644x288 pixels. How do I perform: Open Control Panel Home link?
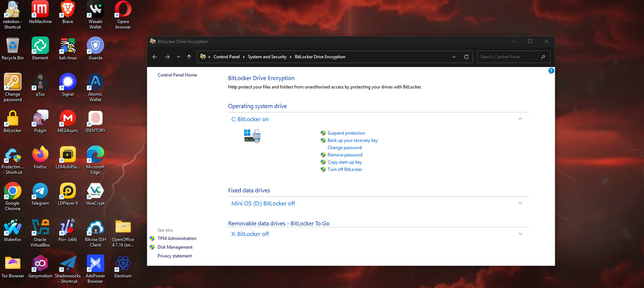177,75
